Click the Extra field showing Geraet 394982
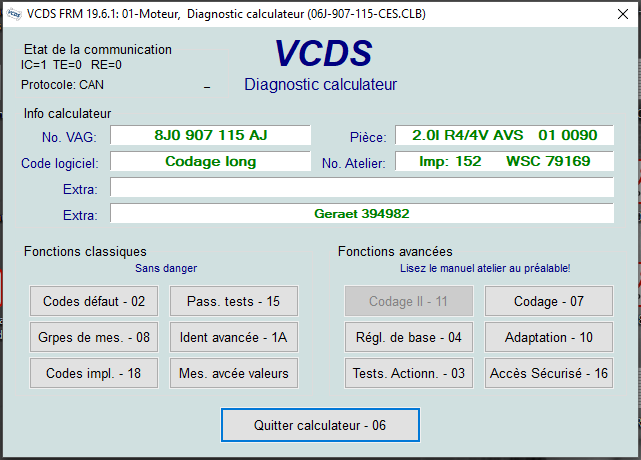This screenshot has width=641, height=460. click(x=362, y=213)
